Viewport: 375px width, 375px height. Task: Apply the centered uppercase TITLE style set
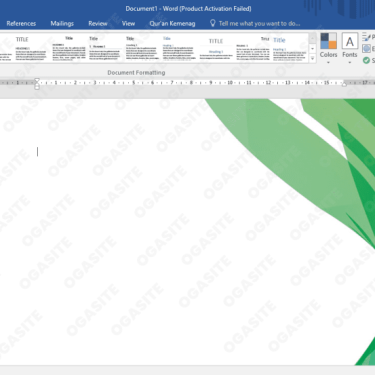[216, 48]
